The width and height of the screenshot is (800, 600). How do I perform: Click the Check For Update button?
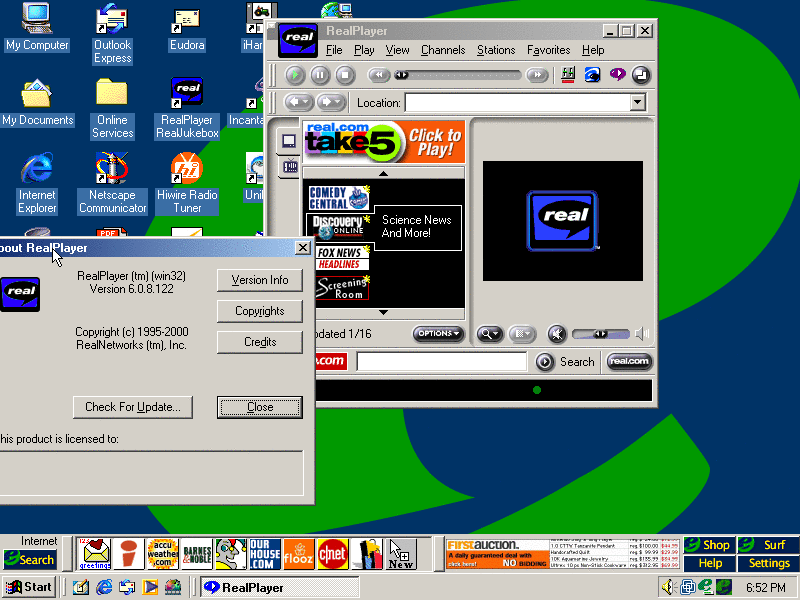(x=132, y=407)
